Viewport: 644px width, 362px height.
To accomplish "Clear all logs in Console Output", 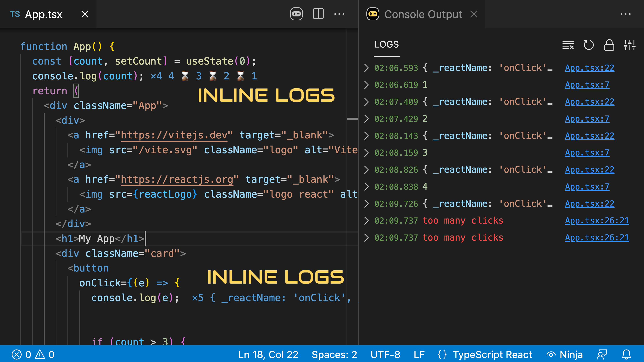I will pos(568,45).
